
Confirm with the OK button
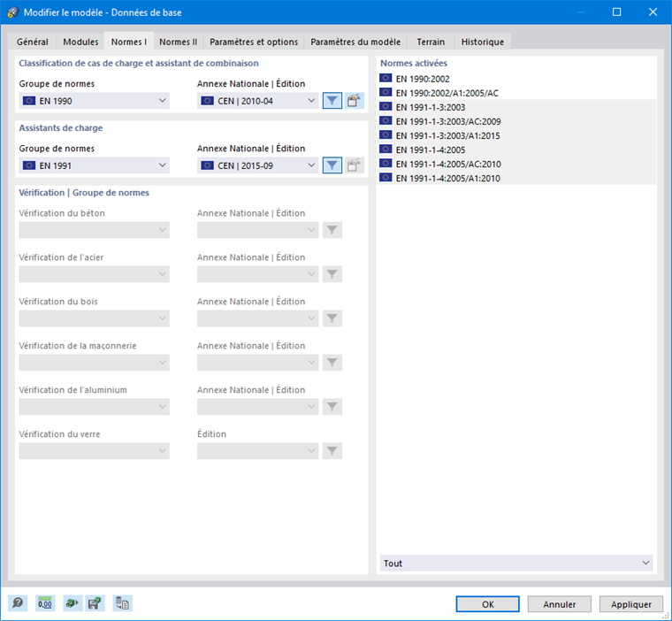coord(488,604)
